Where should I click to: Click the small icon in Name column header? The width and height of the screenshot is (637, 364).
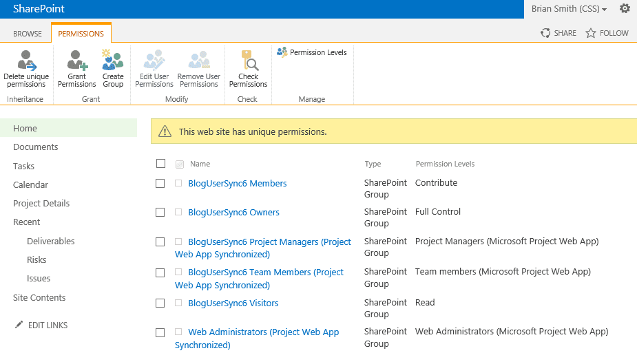pyautogui.click(x=180, y=164)
